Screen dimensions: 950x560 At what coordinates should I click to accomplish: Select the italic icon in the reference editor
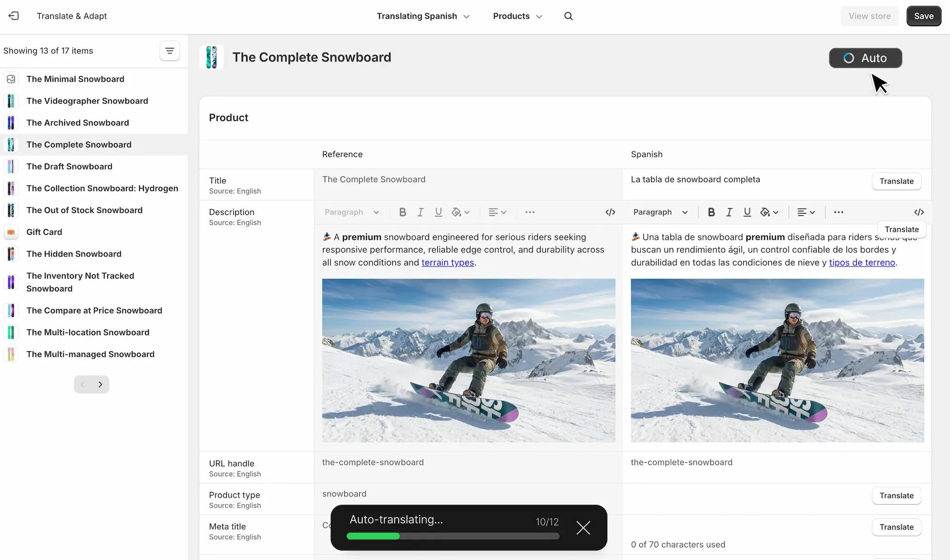click(420, 212)
